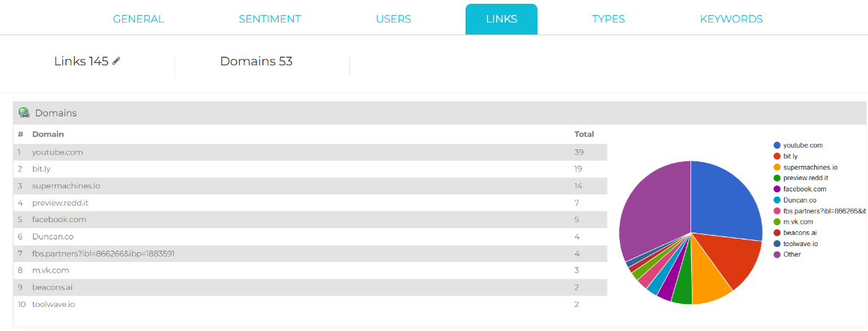Screen dimensions: 868x331
Task: Click the Domain column header
Action: (x=48, y=134)
